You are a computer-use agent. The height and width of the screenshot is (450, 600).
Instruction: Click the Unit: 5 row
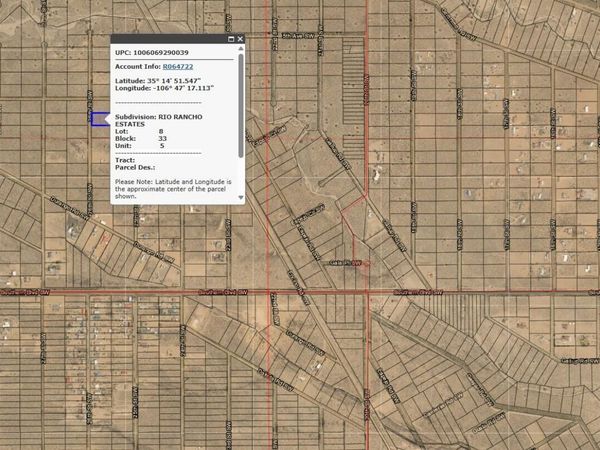point(140,146)
